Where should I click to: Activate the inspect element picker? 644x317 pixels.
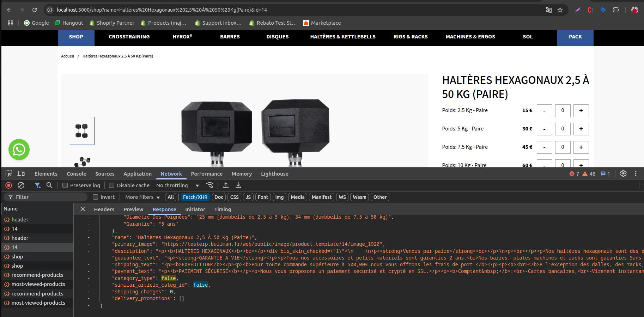pos(9,173)
